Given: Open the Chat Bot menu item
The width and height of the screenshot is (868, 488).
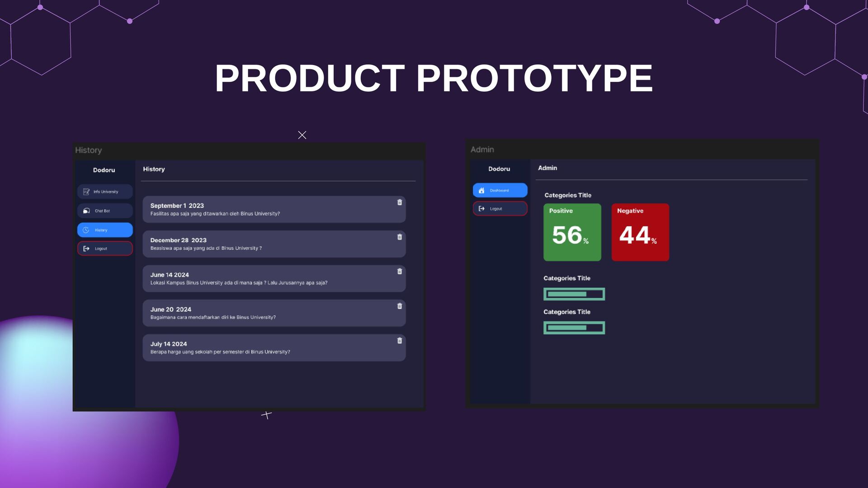Looking at the screenshot, I should (x=105, y=211).
